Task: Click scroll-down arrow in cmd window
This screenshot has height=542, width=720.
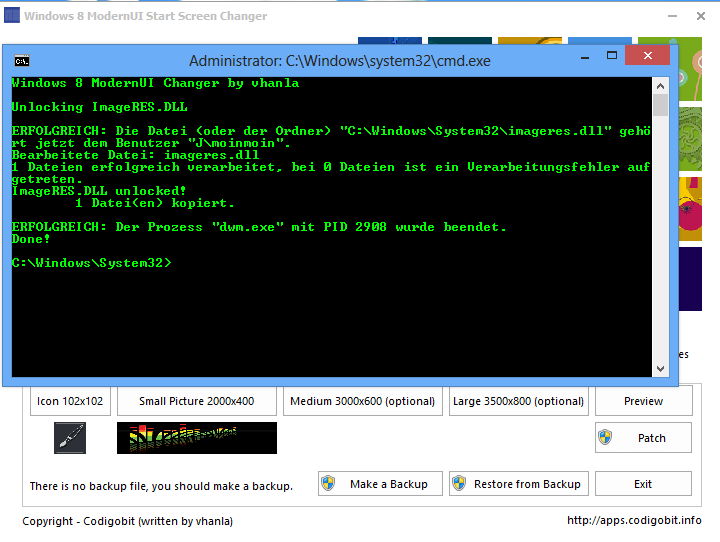Action: click(x=660, y=368)
